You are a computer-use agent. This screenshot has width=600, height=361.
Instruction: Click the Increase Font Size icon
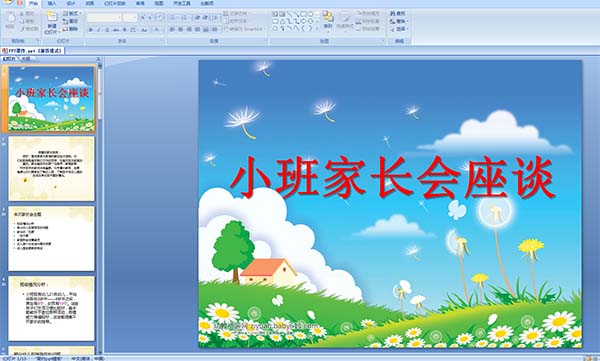click(143, 18)
